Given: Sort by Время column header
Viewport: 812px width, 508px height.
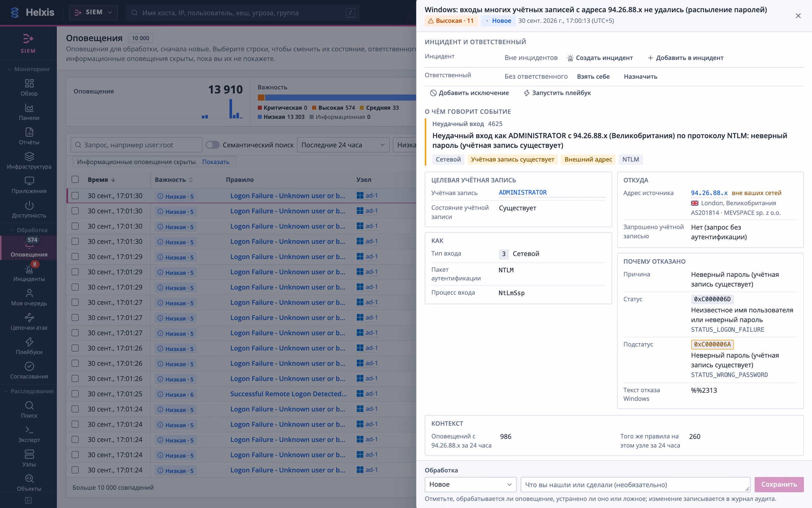Looking at the screenshot, I should (101, 180).
